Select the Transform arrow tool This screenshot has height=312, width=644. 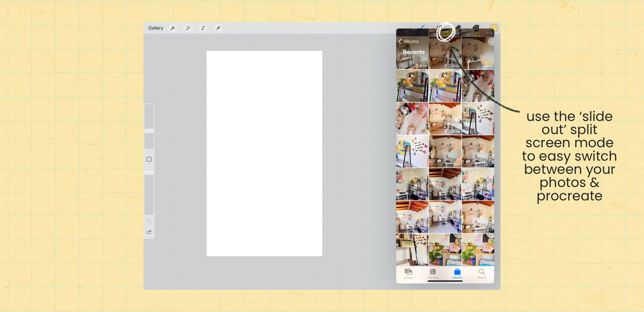click(x=218, y=28)
